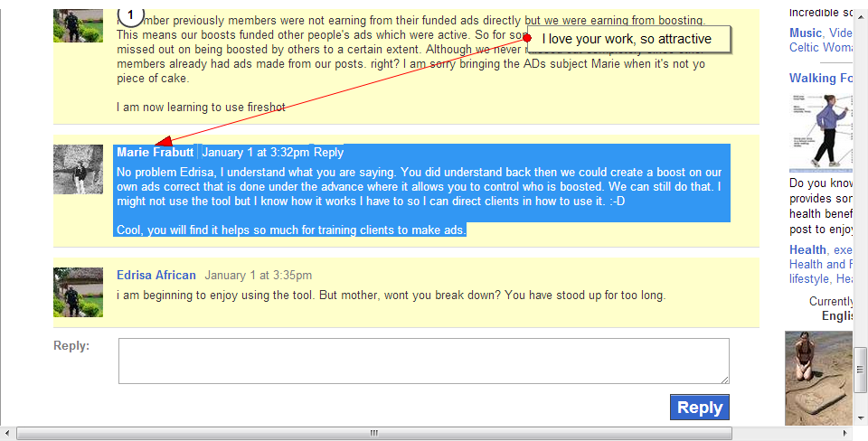This screenshot has width=868, height=441.
Task: Open the Walking sidebar post title link
Action: click(820, 79)
